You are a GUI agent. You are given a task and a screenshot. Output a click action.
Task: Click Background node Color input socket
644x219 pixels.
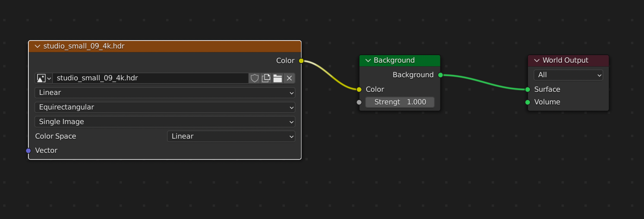(x=359, y=89)
